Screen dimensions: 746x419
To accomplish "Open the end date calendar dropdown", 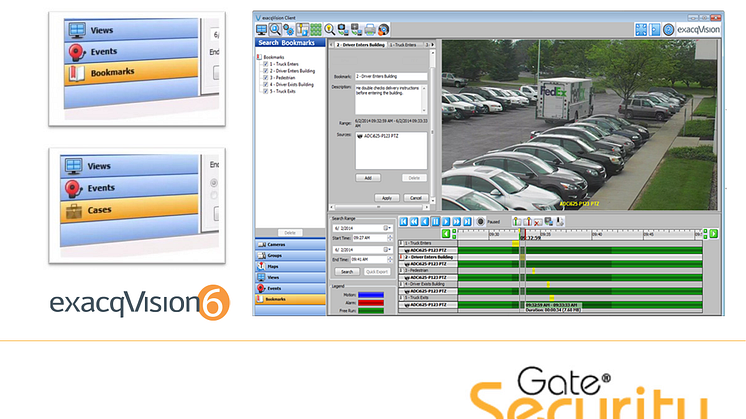I will (387, 250).
